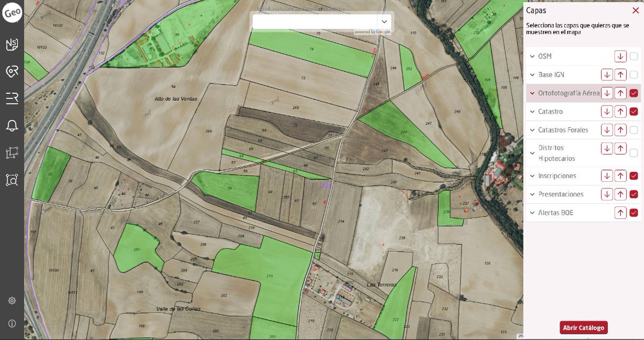Viewport: 644px width, 340px height.
Task: Enable Catastros Forales layer checkbox
Action: 634,130
